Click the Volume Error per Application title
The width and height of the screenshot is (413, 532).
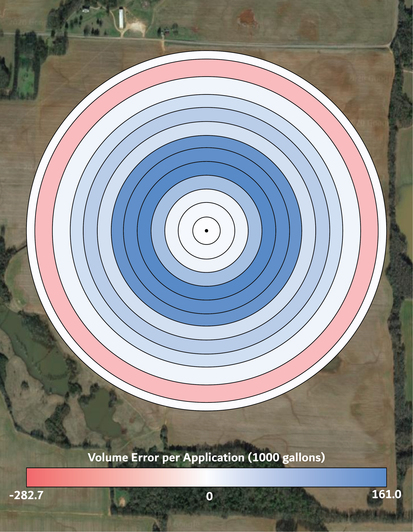point(206,457)
